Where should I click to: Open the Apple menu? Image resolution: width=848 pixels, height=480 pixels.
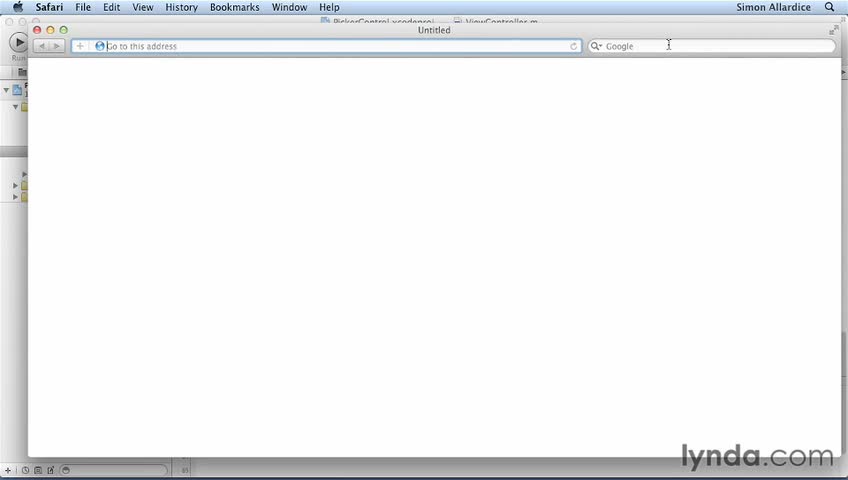18,7
